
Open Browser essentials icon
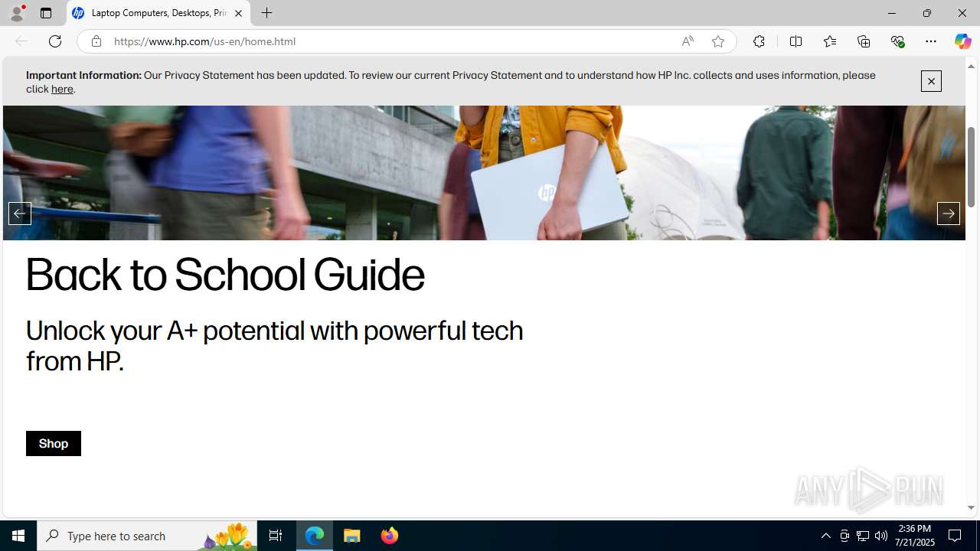[x=897, y=41]
